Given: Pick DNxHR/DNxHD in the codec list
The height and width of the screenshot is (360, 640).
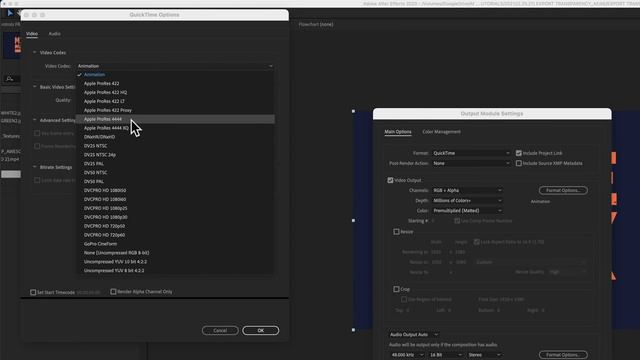Looking at the screenshot, I should [x=175, y=137].
